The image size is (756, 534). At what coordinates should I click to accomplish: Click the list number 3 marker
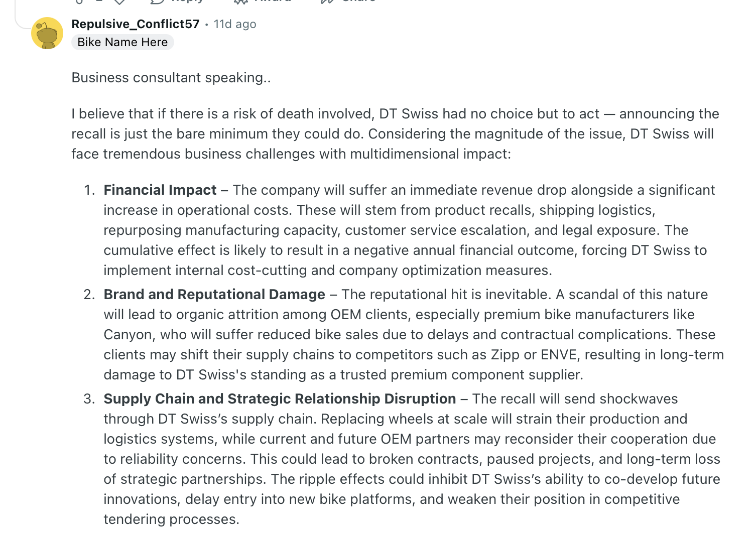tap(89, 399)
